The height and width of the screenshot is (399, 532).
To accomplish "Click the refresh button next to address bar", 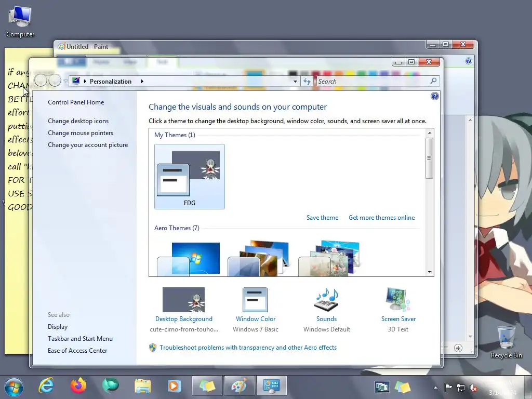I will click(307, 81).
